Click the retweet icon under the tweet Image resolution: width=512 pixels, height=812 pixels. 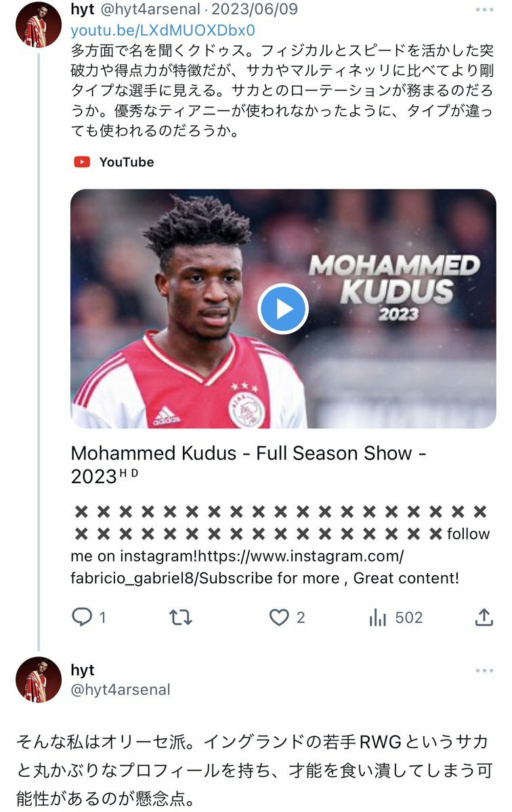coord(181,617)
